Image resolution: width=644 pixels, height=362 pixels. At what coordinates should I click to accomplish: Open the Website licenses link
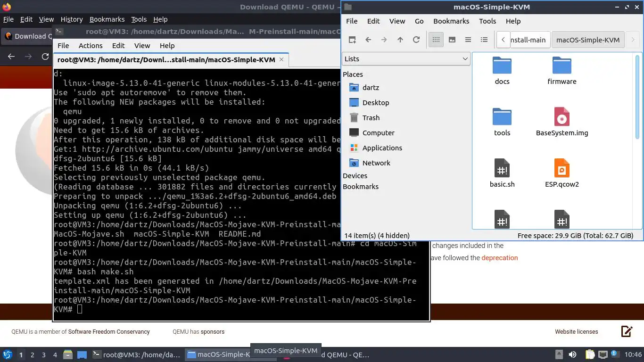577,332
